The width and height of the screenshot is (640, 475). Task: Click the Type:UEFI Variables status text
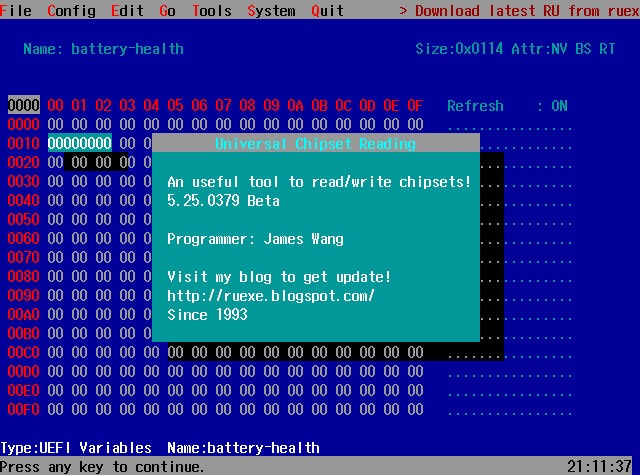coord(76,448)
